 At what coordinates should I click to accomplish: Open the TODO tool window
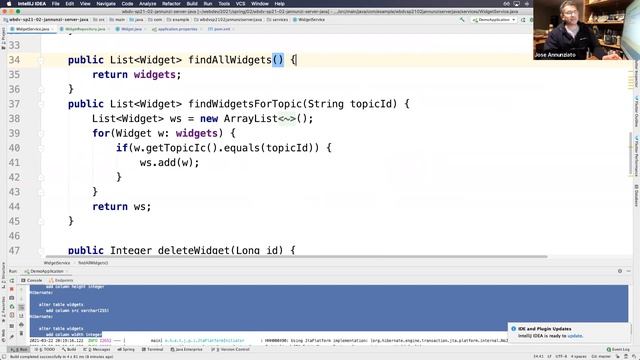(44, 349)
